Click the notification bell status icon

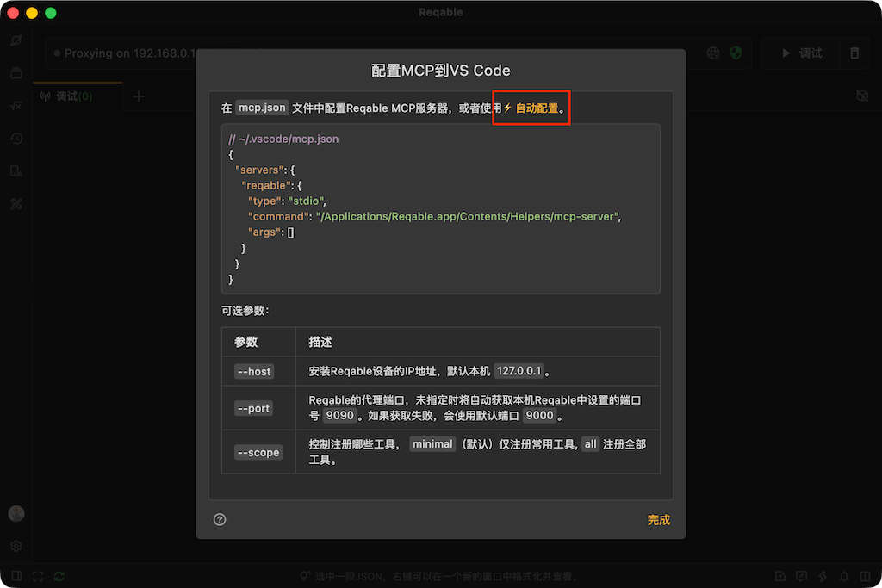[844, 576]
